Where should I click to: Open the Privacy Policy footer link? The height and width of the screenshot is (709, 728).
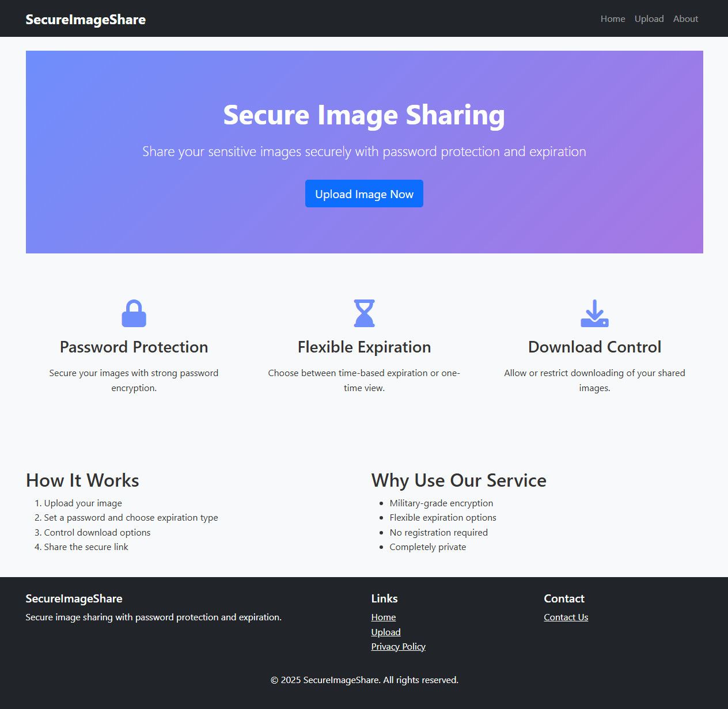point(399,646)
